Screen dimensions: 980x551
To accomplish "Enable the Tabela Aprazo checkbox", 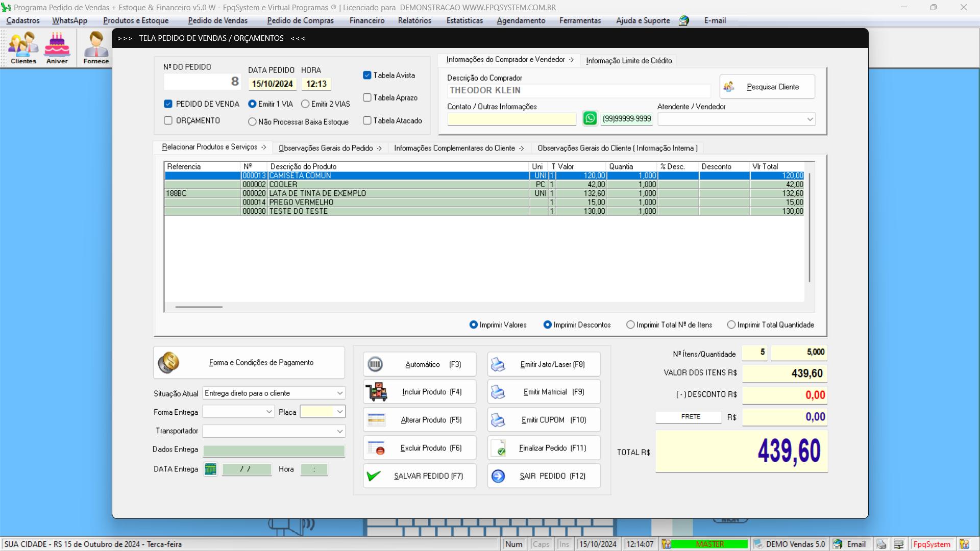I will 367,97.
